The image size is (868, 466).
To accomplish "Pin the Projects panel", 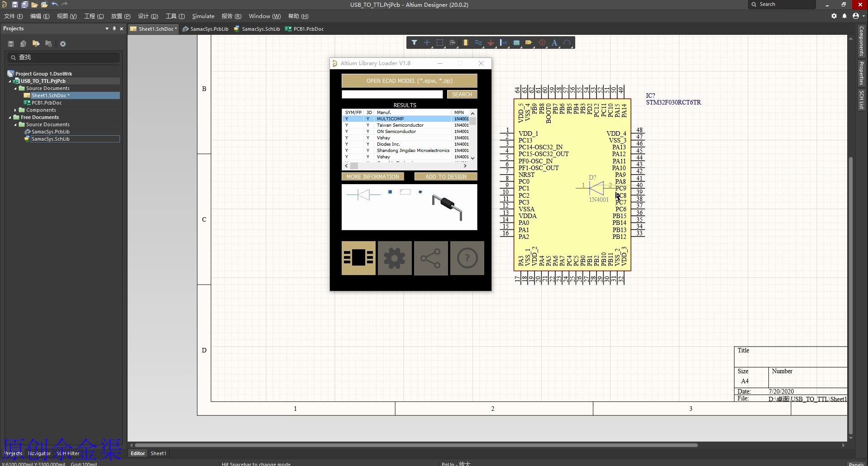I will (x=114, y=29).
